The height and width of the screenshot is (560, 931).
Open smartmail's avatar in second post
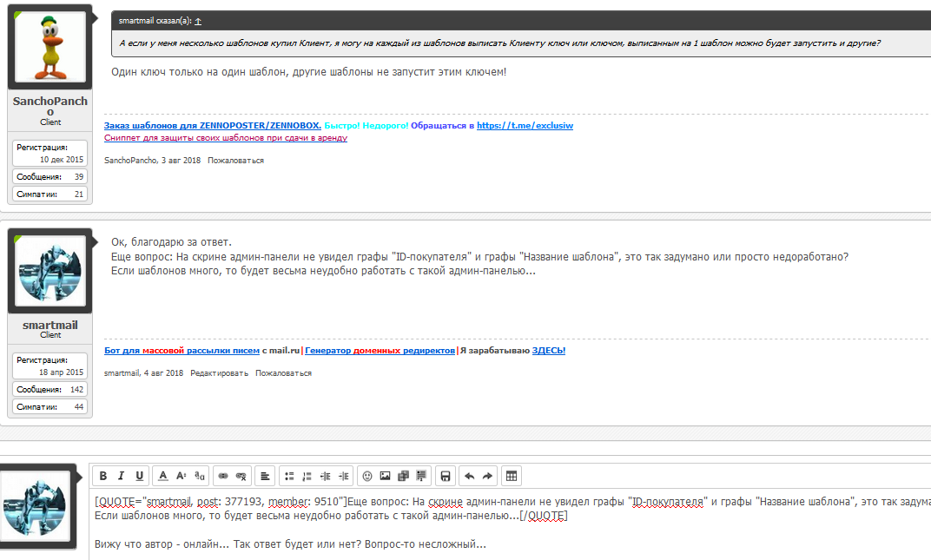(50, 271)
